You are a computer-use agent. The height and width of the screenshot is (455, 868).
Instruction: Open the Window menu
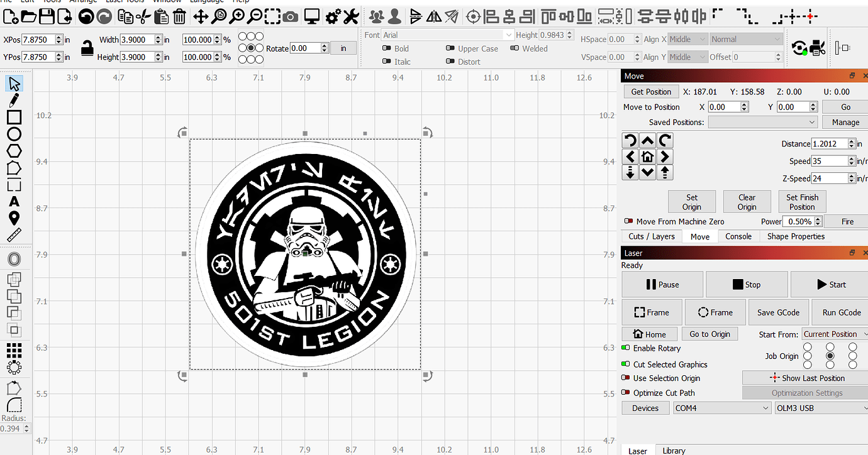click(167, 2)
